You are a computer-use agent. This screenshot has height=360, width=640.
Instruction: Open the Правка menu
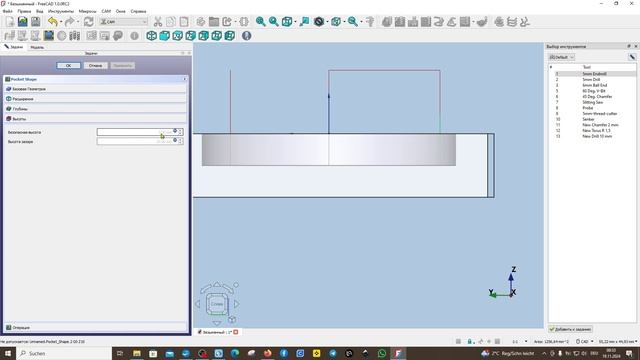point(24,11)
